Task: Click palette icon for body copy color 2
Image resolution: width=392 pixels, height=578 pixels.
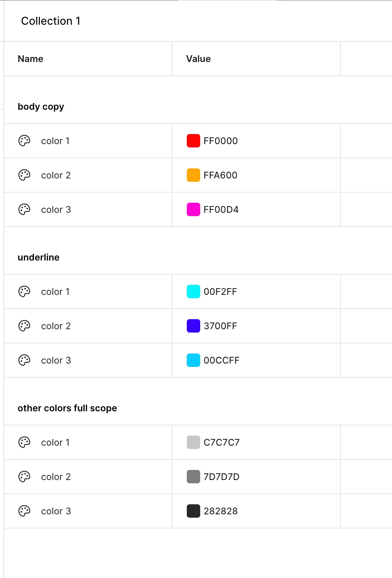Action: (x=24, y=175)
